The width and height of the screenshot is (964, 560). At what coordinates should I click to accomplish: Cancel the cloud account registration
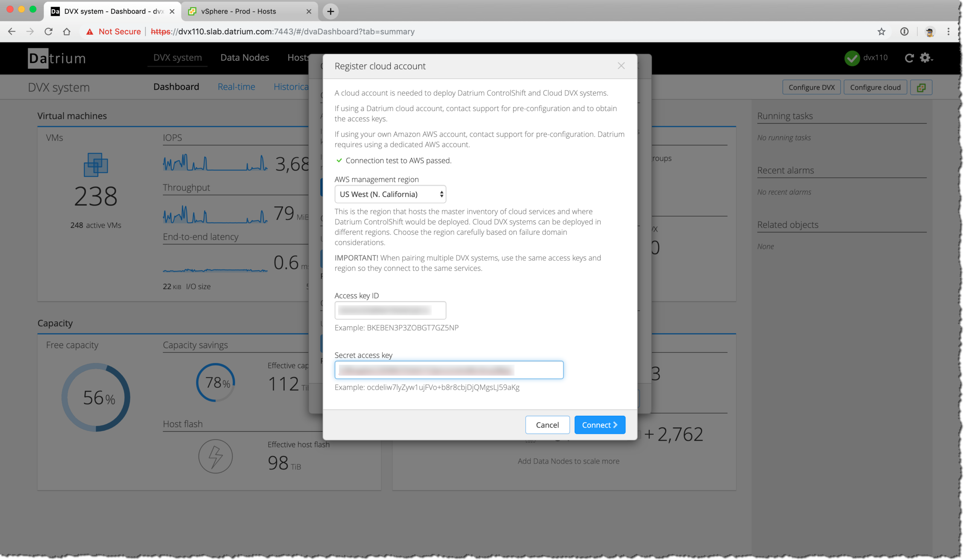[x=547, y=425]
